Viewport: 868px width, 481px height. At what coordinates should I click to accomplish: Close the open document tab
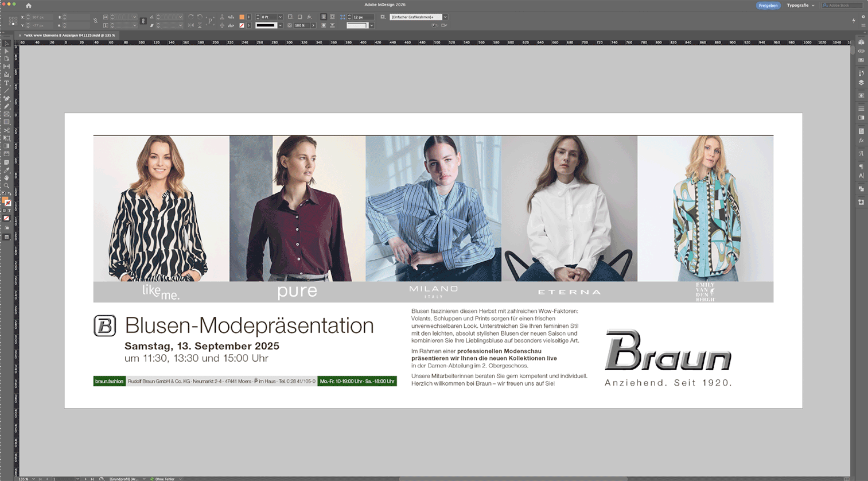coord(20,35)
